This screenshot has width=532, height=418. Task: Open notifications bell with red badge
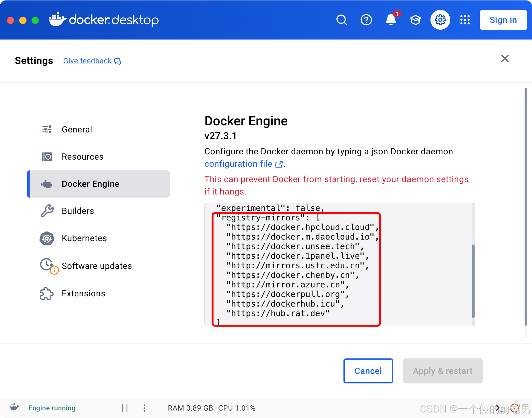pos(391,19)
